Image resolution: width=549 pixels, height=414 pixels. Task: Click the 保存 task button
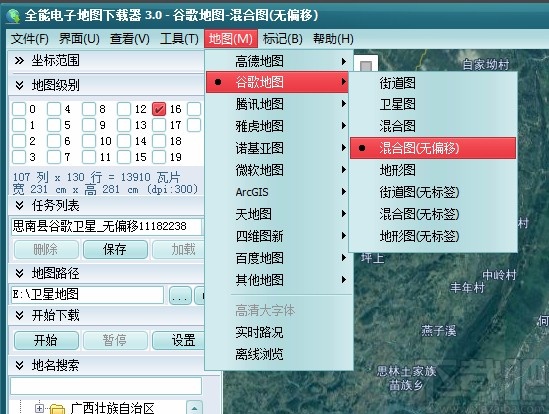[x=115, y=249]
